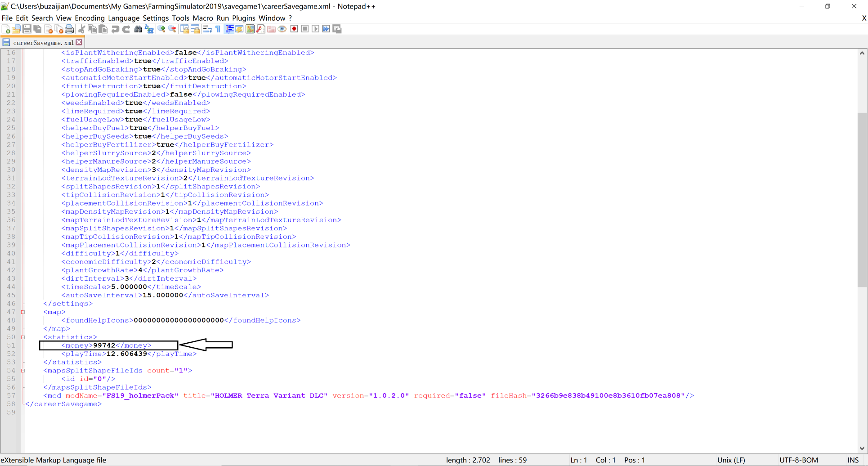868x466 pixels.
Task: Click the Save recorded macro icon
Action: [337, 29]
